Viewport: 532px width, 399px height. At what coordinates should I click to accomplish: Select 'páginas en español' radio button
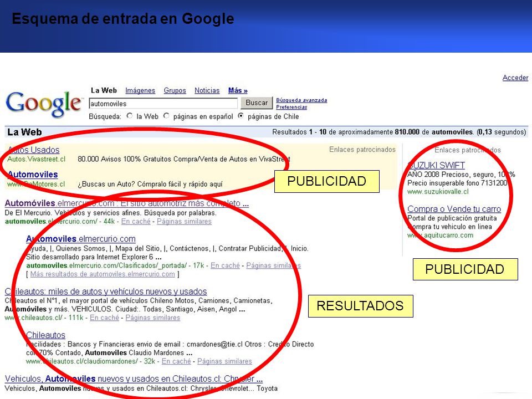pos(166,116)
